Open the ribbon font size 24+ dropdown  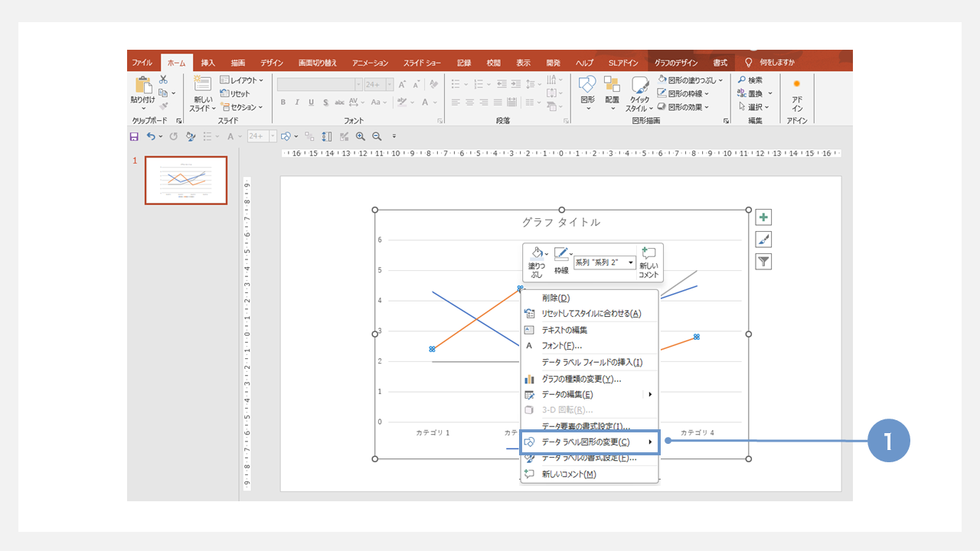click(390, 84)
